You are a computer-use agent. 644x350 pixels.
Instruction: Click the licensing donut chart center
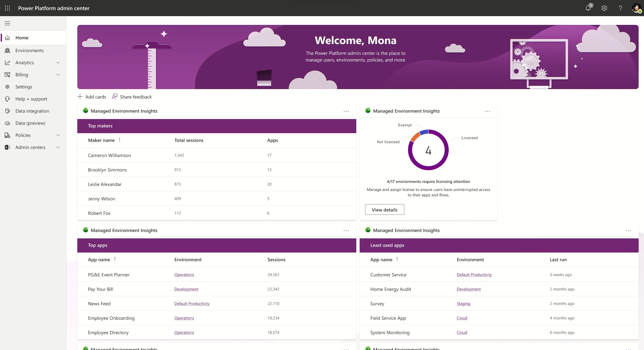point(428,150)
